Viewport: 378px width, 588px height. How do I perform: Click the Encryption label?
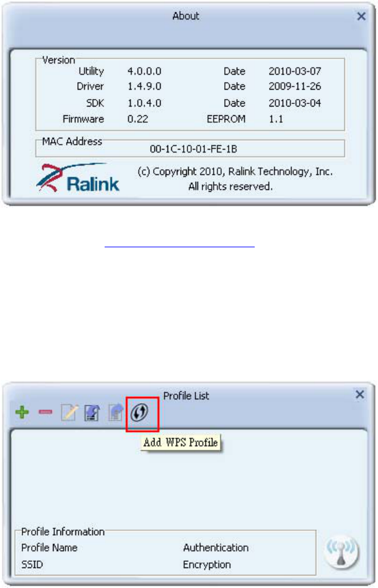(207, 565)
